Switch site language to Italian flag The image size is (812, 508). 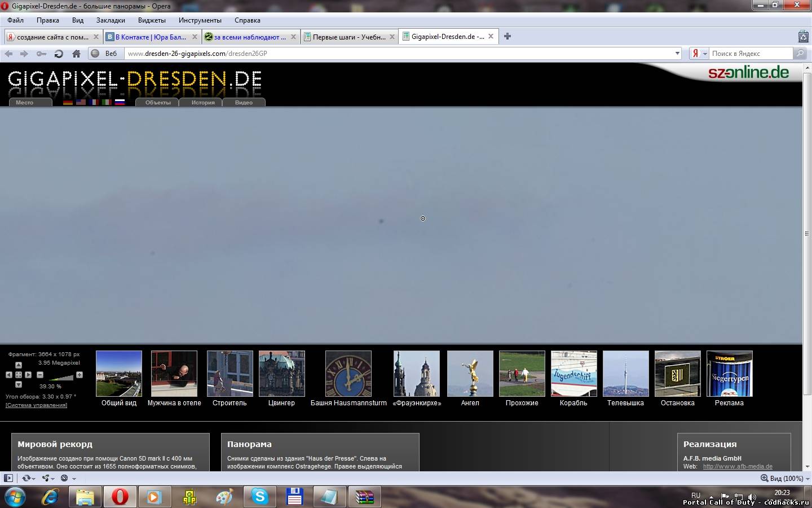point(107,102)
